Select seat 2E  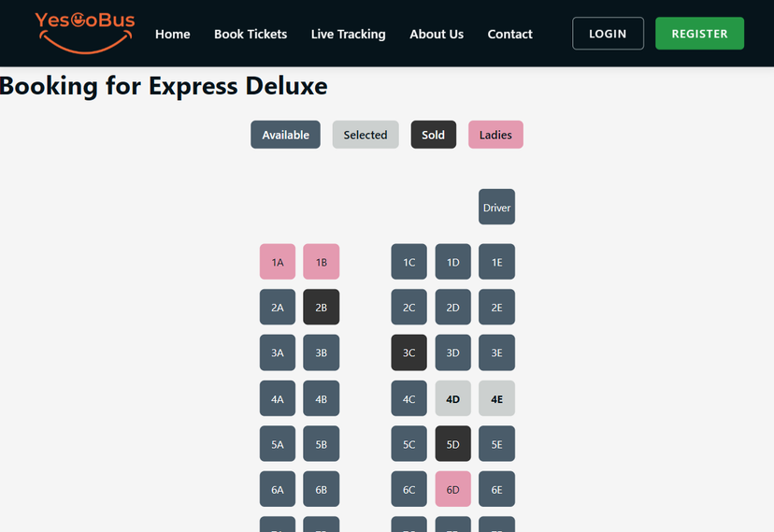click(x=496, y=307)
